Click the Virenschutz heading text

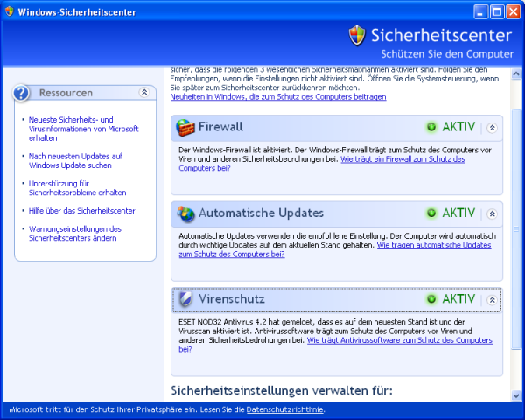[x=231, y=299]
